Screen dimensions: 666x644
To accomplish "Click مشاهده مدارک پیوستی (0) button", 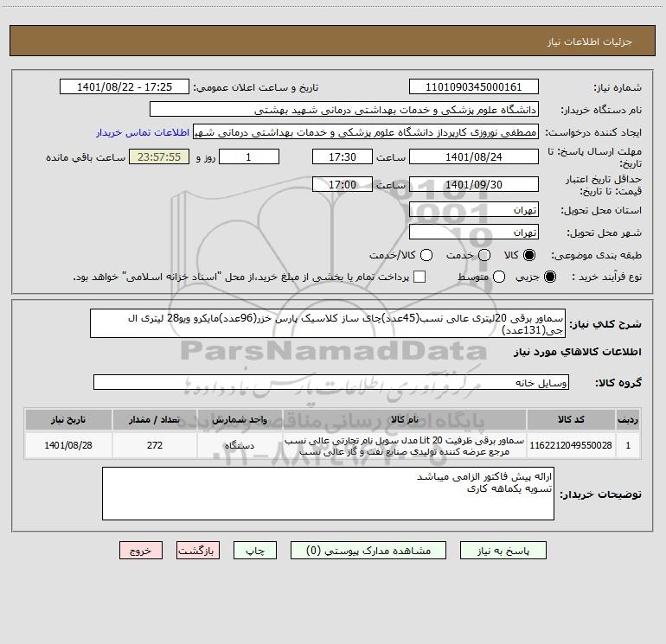I will tap(368, 551).
